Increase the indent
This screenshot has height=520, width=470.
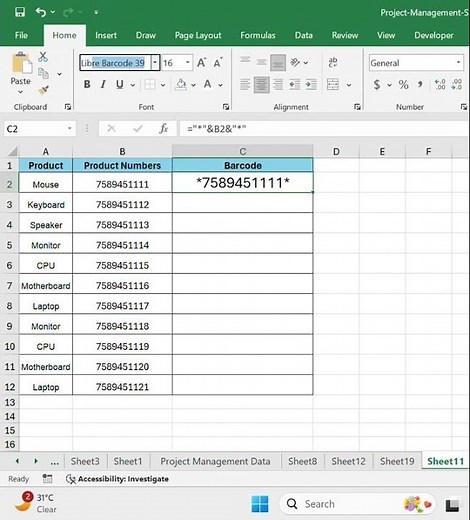coord(311,84)
